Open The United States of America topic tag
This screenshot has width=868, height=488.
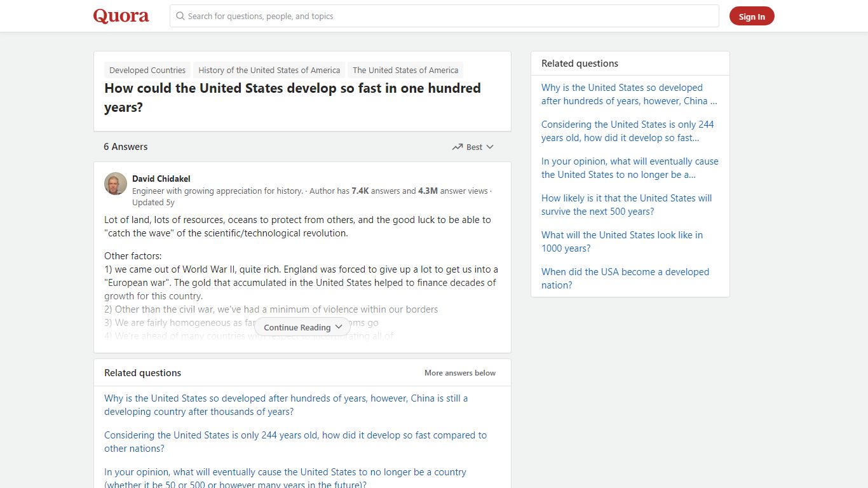coord(405,70)
